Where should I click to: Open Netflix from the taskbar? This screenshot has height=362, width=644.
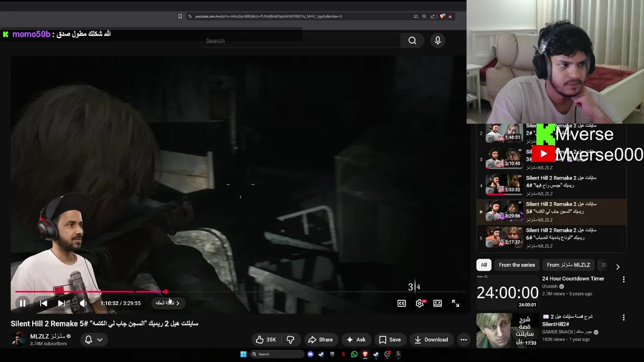[x=344, y=354]
